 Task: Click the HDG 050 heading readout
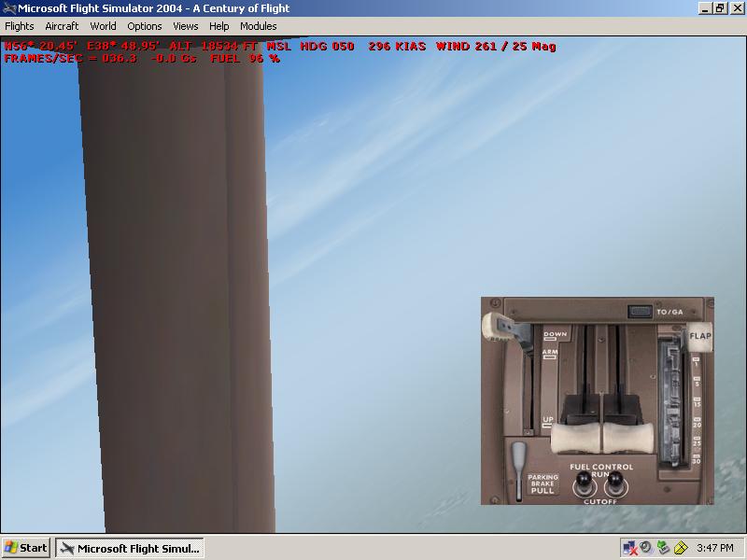tap(327, 46)
